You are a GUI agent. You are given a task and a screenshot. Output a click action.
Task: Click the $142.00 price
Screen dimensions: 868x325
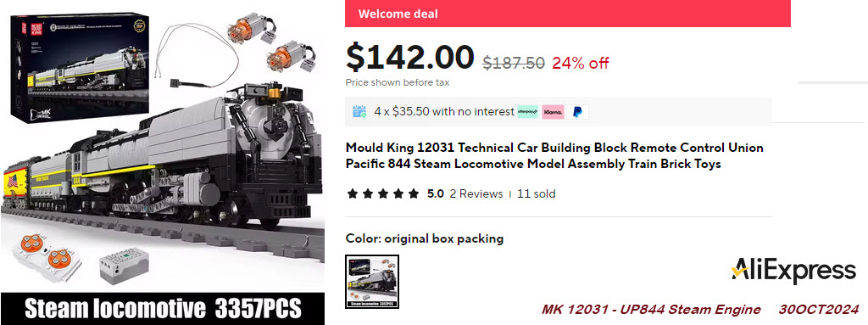(x=410, y=57)
